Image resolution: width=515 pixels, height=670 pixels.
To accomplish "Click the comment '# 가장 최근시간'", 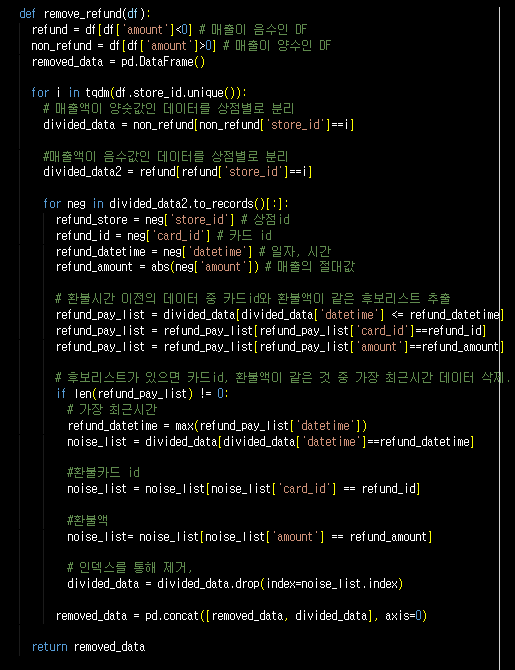I will (112, 409).
